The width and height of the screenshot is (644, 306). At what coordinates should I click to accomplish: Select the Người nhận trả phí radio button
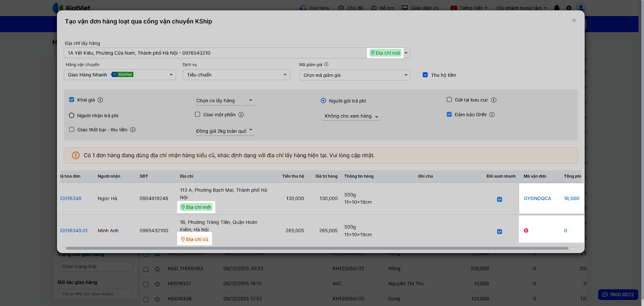coord(72,115)
